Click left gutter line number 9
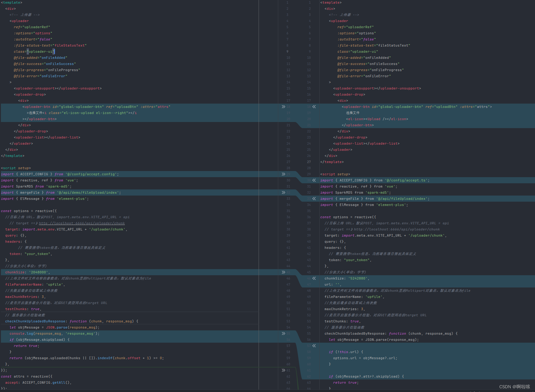Viewport: 535px width, 392px height. click(288, 51)
